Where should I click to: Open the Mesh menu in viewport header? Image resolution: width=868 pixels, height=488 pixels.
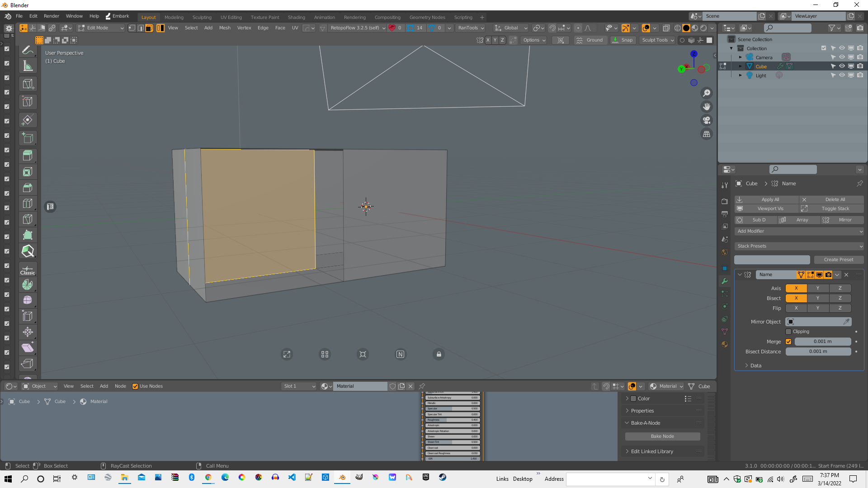click(x=225, y=28)
